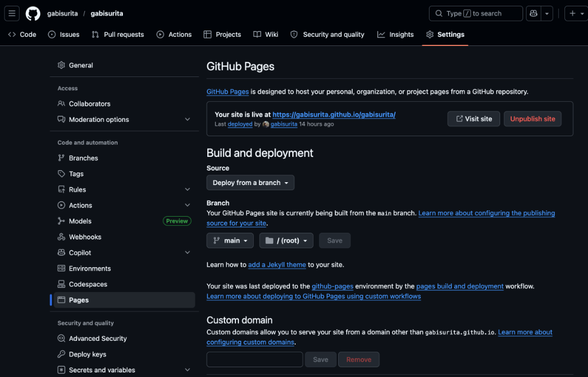Click the Save button next to the root selector

tap(335, 241)
